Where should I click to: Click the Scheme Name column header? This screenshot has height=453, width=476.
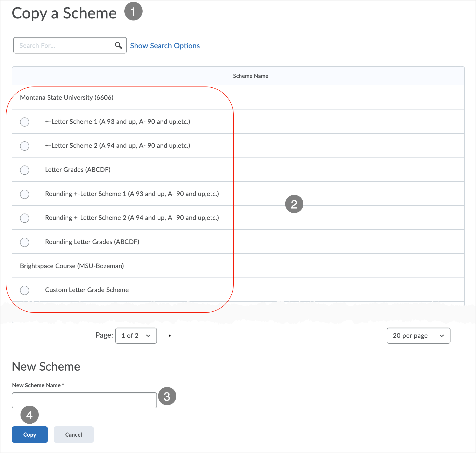[251, 76]
